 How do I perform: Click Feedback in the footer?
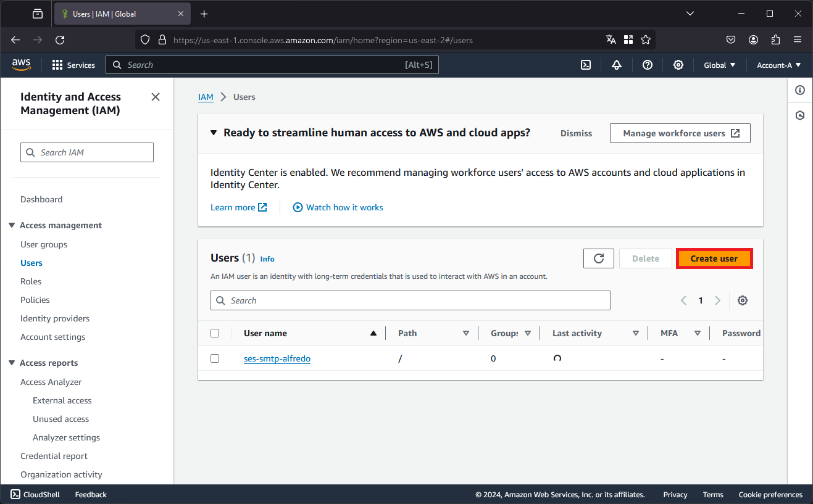[91, 494]
